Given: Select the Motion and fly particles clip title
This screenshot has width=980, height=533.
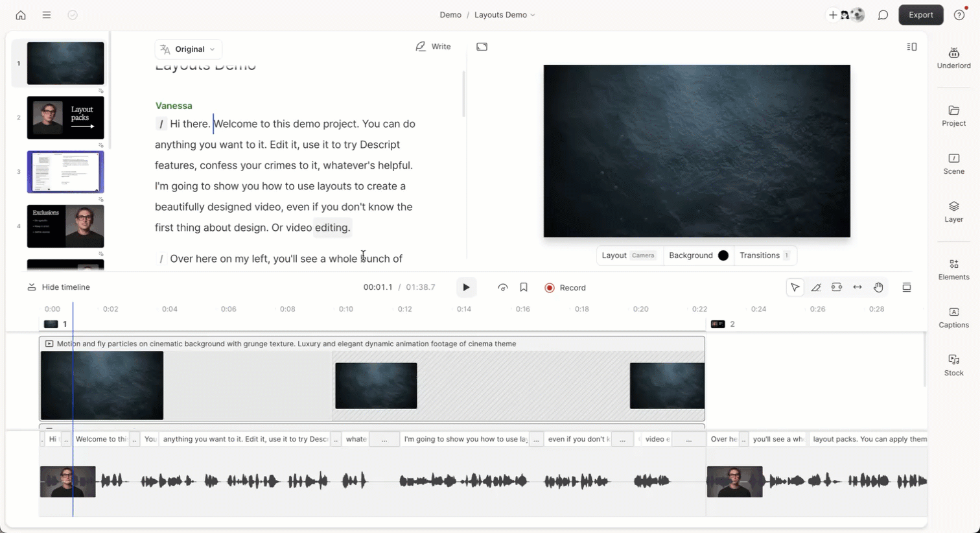Looking at the screenshot, I should coord(286,344).
